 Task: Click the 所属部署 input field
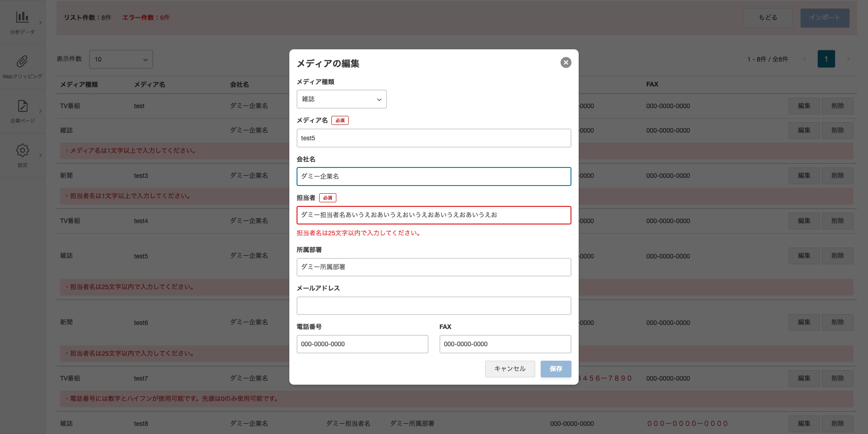click(434, 267)
